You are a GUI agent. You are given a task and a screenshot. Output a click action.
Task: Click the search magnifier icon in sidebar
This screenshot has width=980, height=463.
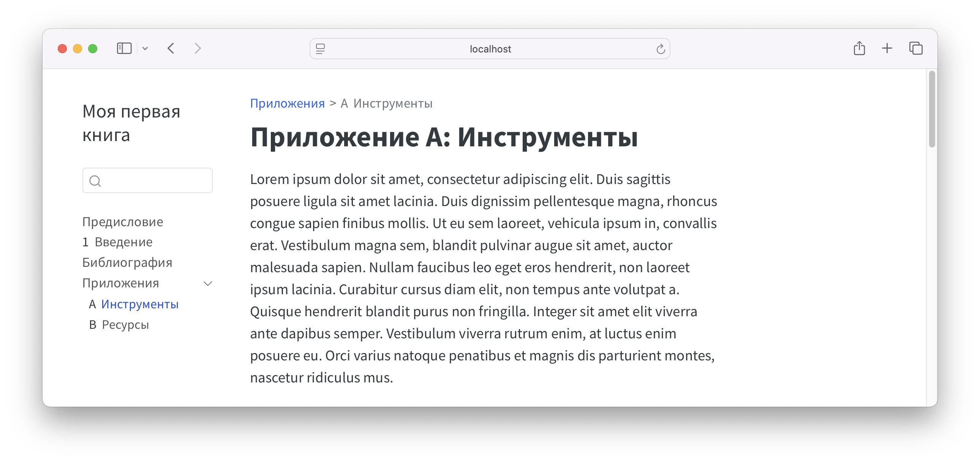click(95, 181)
